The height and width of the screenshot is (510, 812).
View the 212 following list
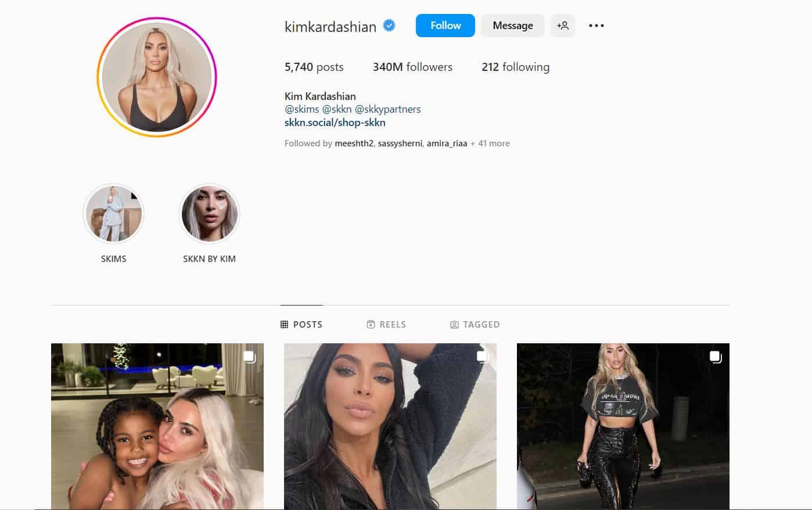(x=515, y=67)
